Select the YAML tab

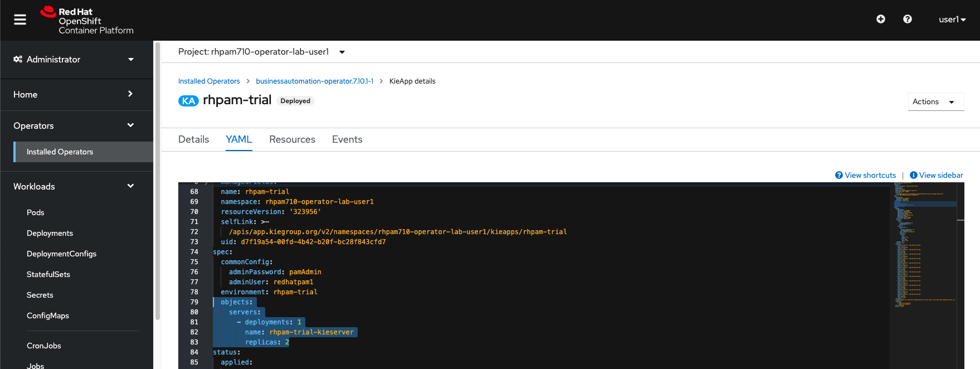point(239,139)
